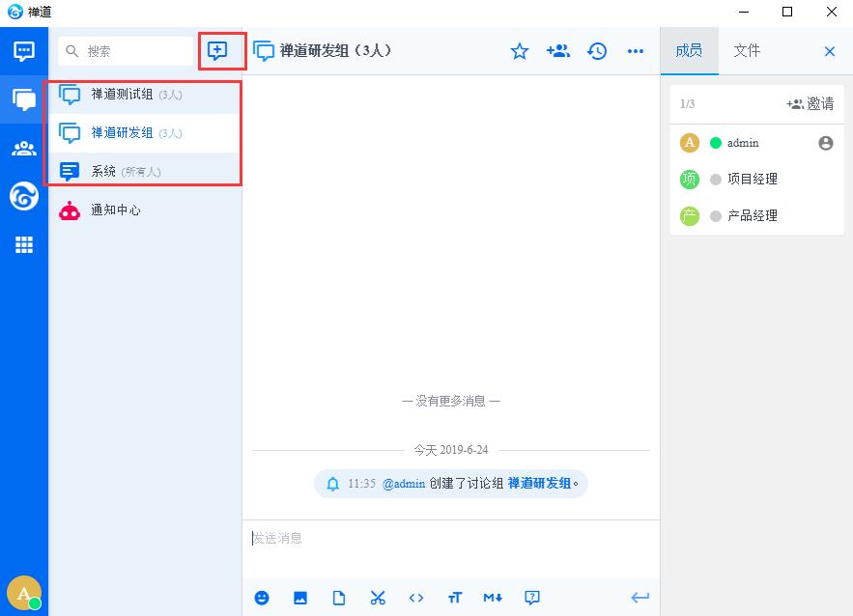This screenshot has height=616, width=853.
Task: Click the add members icon in header
Action: 558,51
